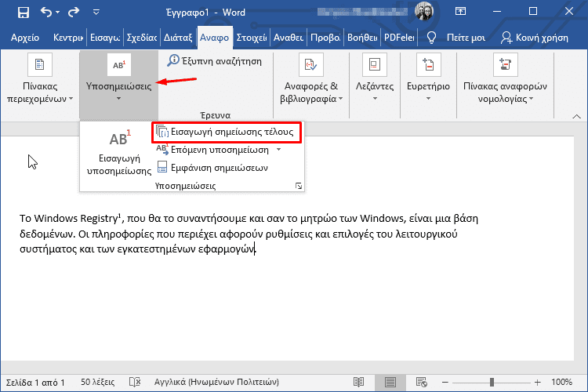588x392 pixels.
Task: Open the undo history dropdown arrow
Action: pos(57,13)
